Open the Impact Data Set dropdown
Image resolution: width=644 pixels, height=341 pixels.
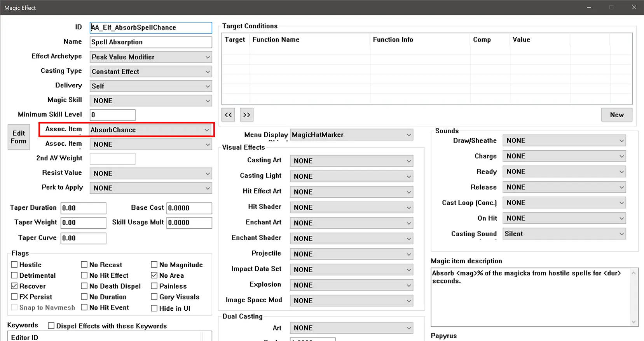352,270
